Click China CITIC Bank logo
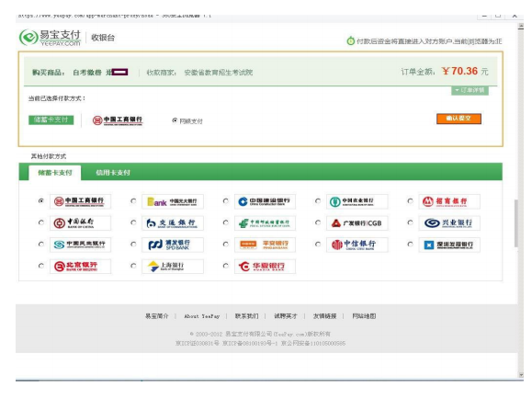Image resolution: width=532 pixels, height=399 pixels. (x=357, y=245)
